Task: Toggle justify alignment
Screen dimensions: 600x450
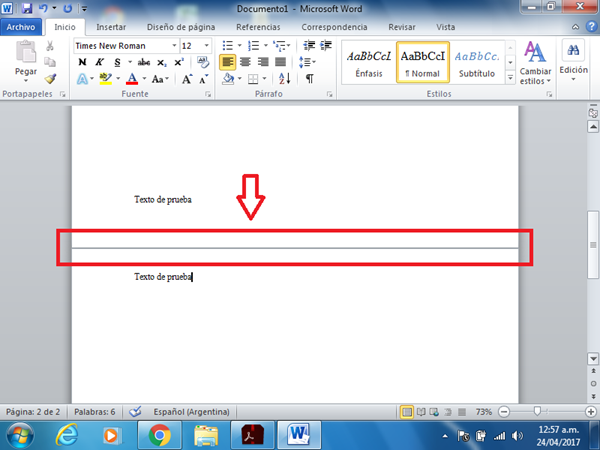Action: (280, 62)
